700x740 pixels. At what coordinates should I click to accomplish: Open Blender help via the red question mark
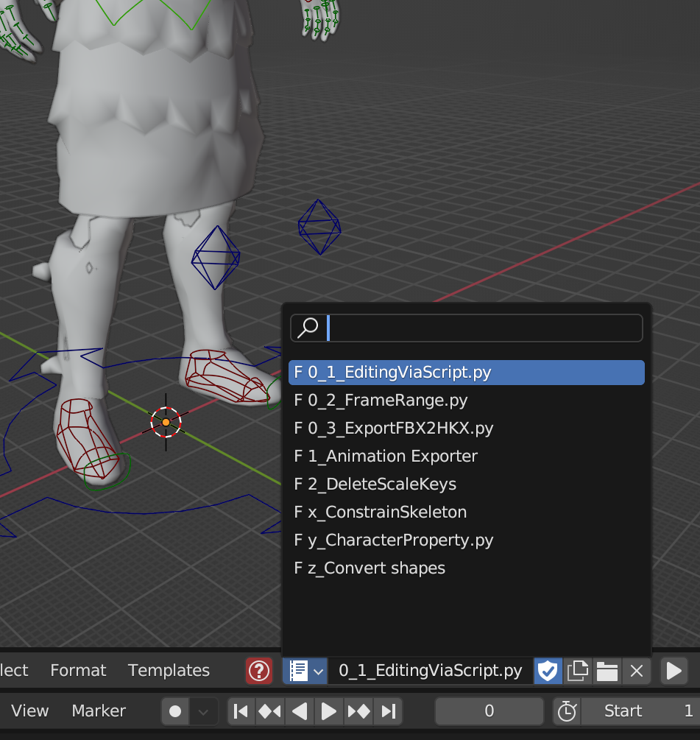(x=258, y=671)
